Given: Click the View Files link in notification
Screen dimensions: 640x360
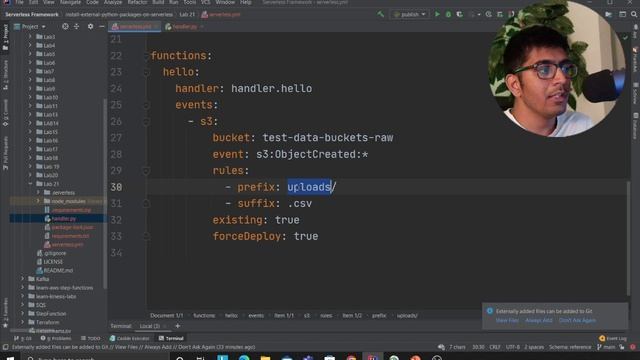Looking at the screenshot, I should [x=507, y=321].
